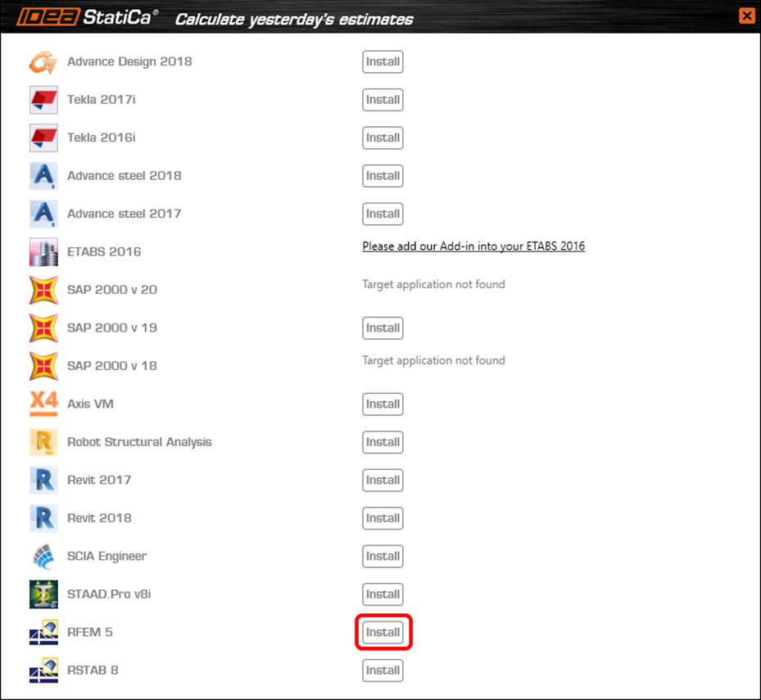Select the 'SAP 2000 v 18' label
Image resolution: width=761 pixels, height=700 pixels.
click(112, 366)
